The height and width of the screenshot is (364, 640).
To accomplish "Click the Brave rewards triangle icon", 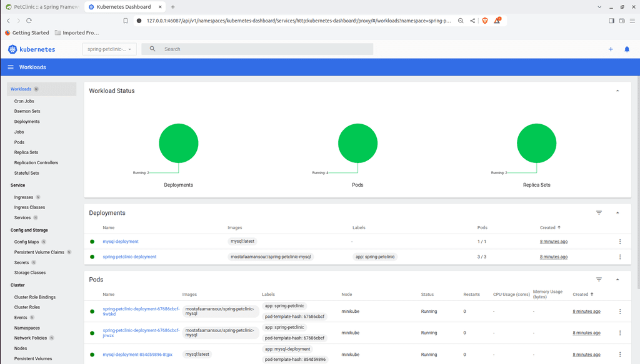I will (x=497, y=21).
